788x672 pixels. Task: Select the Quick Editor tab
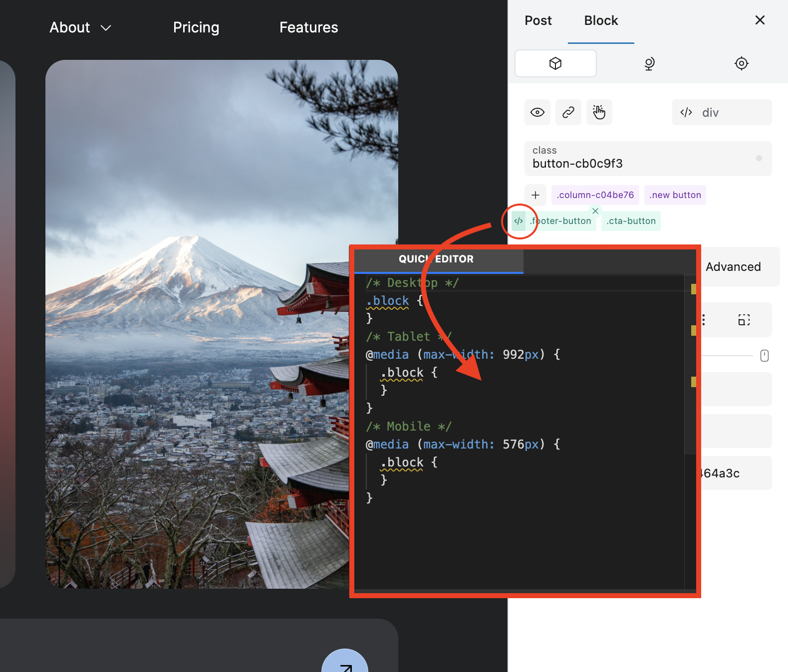tap(436, 259)
